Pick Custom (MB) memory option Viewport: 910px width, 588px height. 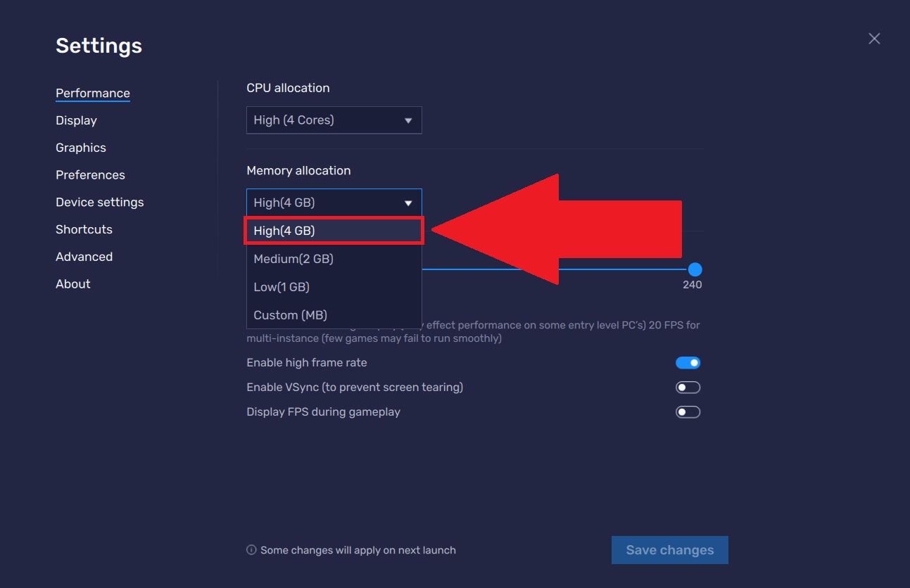tap(334, 315)
